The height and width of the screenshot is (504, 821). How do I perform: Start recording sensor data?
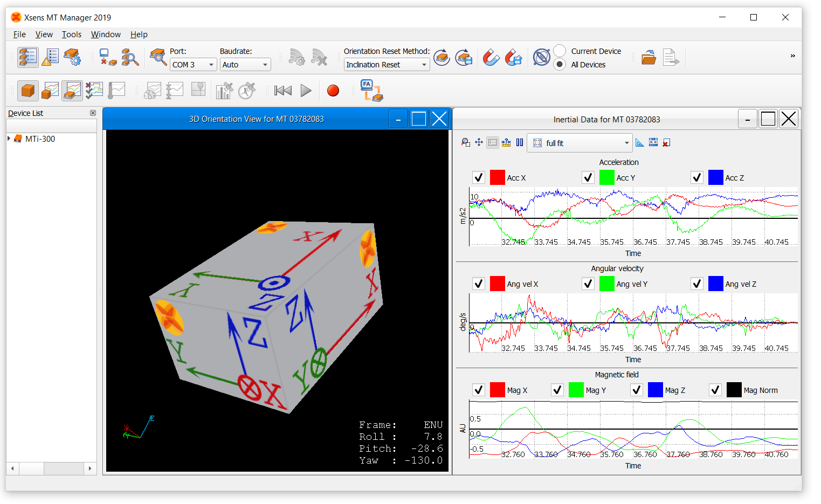tap(333, 90)
